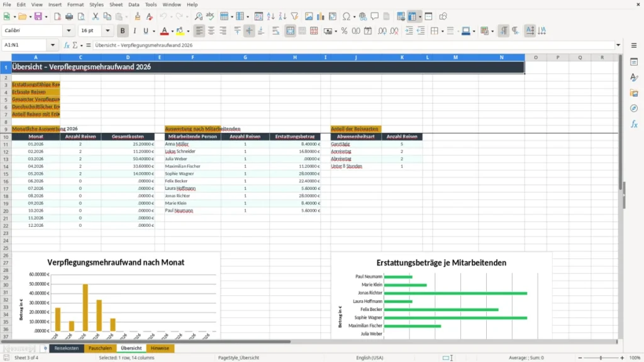Click the Print icon
Viewport: 644px width, 362px height.
click(x=69, y=16)
